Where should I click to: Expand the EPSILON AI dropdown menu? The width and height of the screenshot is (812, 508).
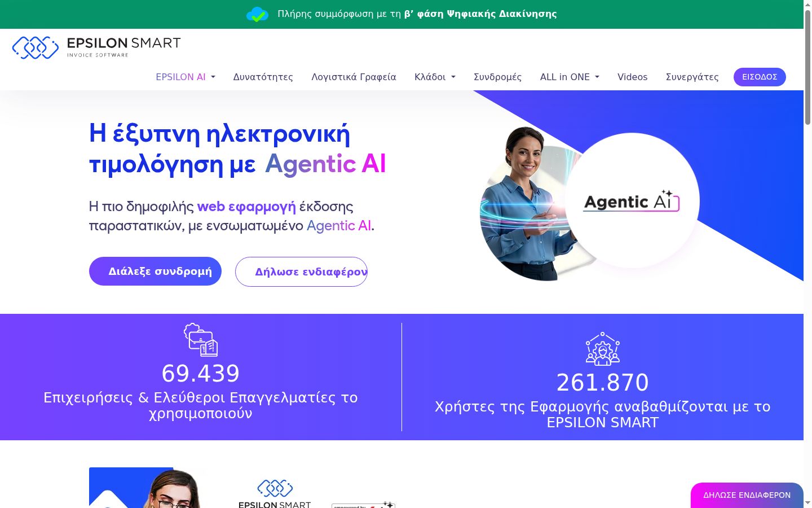tap(186, 77)
